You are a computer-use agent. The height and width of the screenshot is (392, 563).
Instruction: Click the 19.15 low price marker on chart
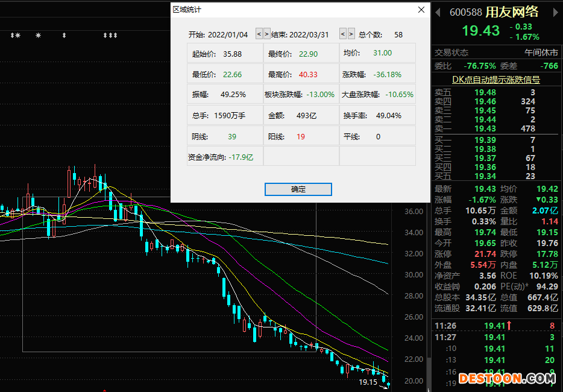click(x=368, y=382)
